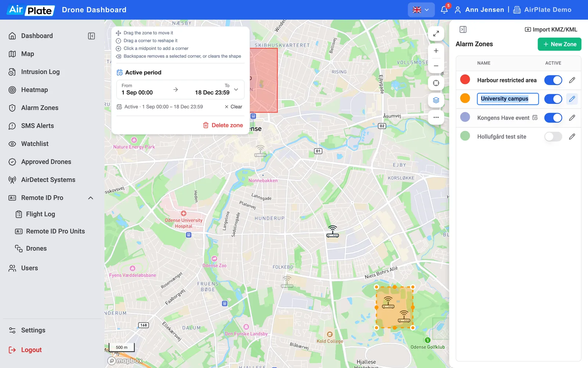Zoom in on the map

pos(436,51)
